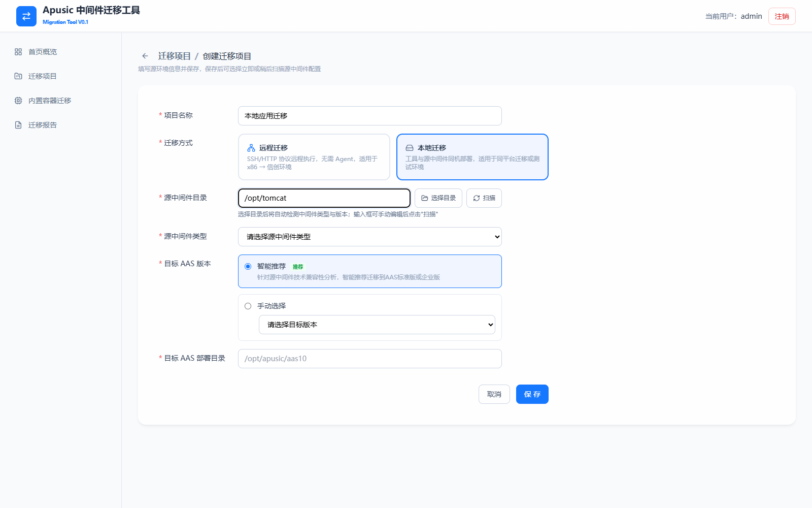Focus the 项目名称 input field

(x=370, y=116)
